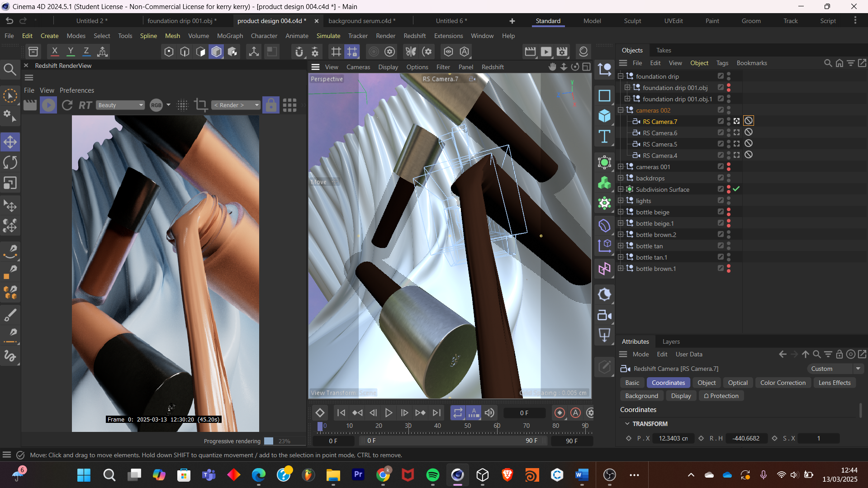This screenshot has width=868, height=488.
Task: Open Spotify from the taskbar
Action: click(432, 475)
